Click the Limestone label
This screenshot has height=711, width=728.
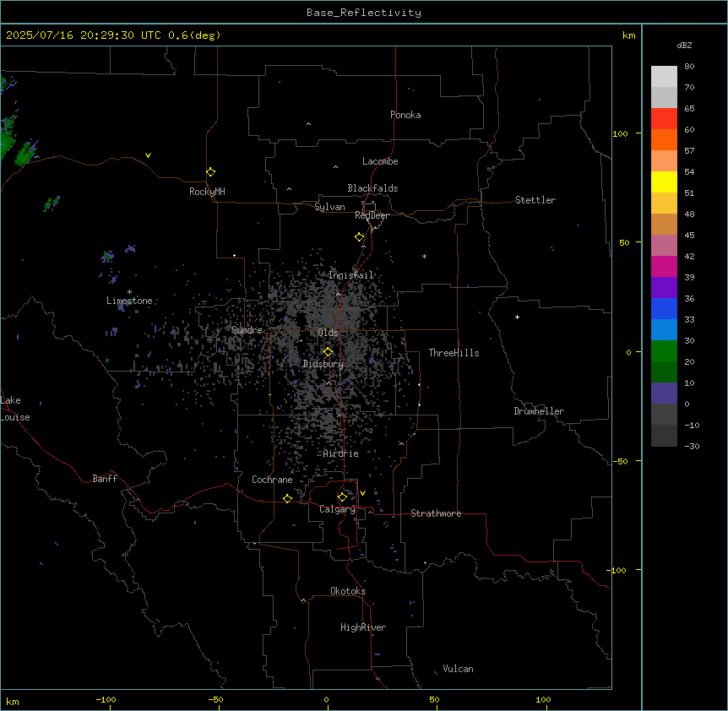click(x=129, y=301)
